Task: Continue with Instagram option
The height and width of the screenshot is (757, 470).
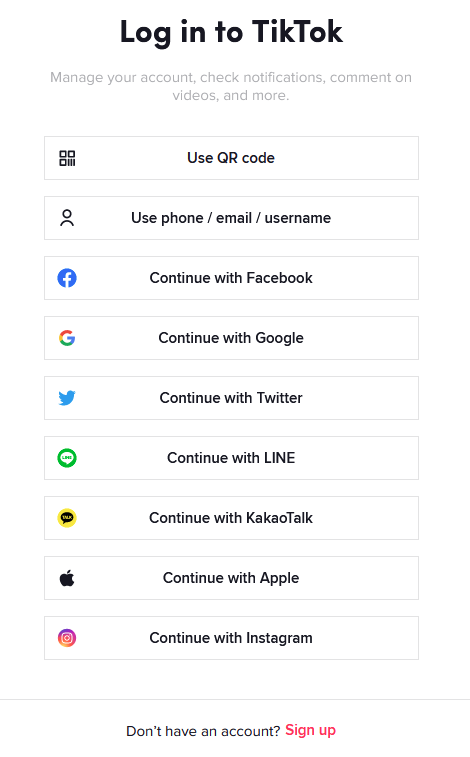Action: point(231,638)
